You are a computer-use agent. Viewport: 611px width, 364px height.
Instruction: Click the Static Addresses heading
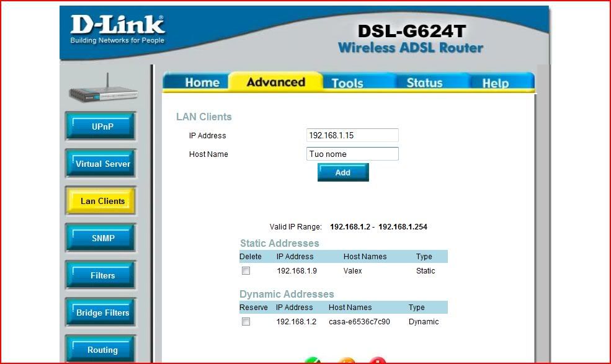(x=279, y=243)
